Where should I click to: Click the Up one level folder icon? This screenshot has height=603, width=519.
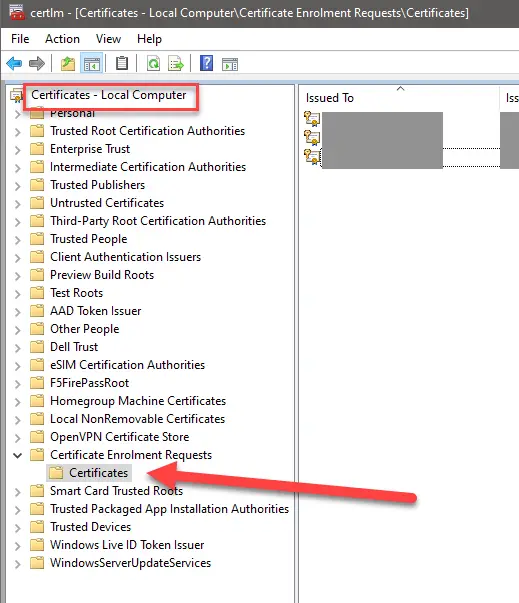click(68, 63)
